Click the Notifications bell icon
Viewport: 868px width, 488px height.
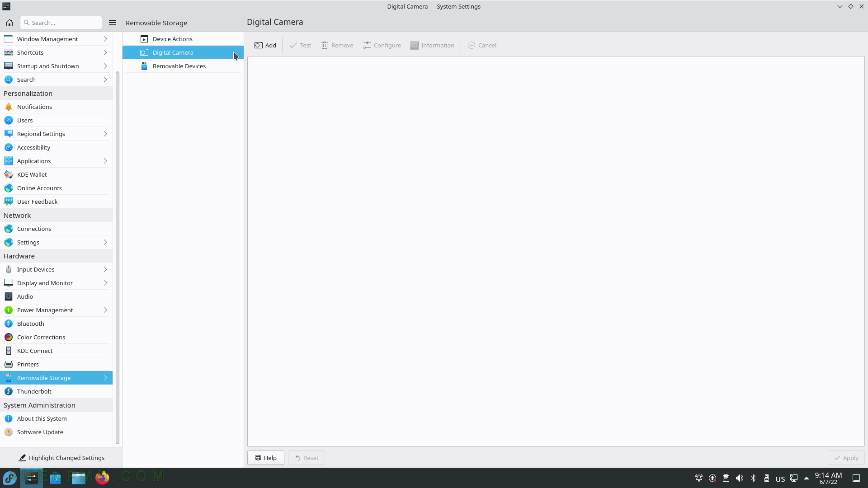[9, 107]
